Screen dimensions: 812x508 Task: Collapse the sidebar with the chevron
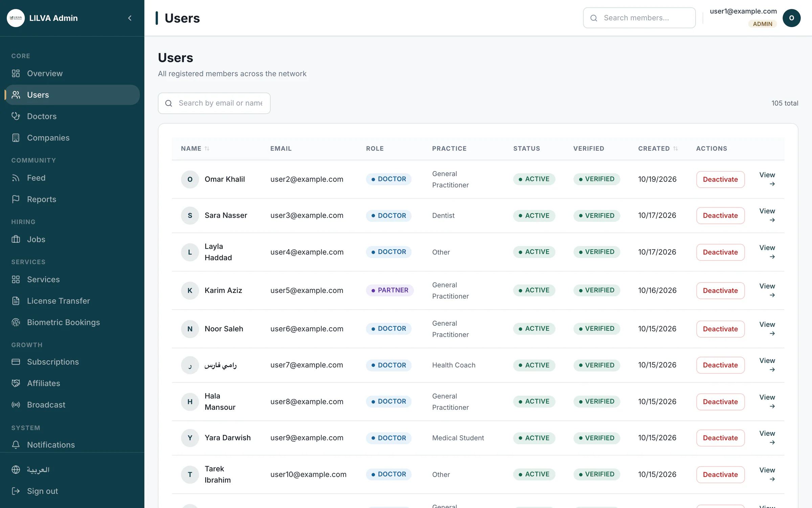pos(130,18)
